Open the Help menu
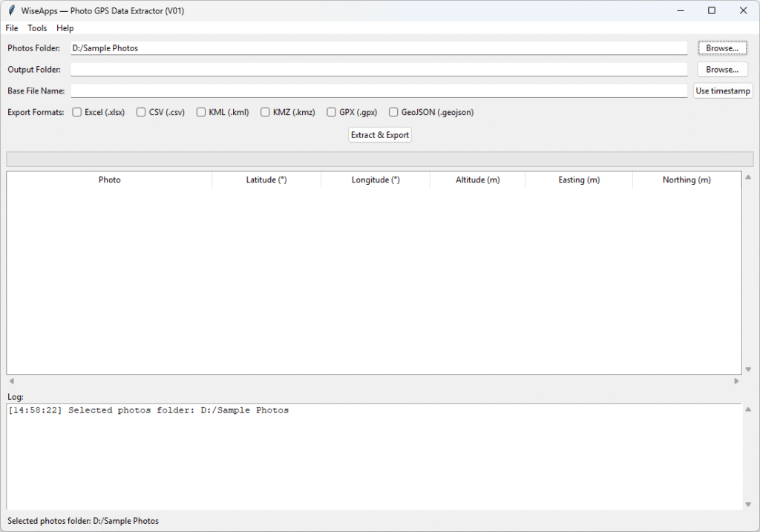760x532 pixels. pos(65,28)
